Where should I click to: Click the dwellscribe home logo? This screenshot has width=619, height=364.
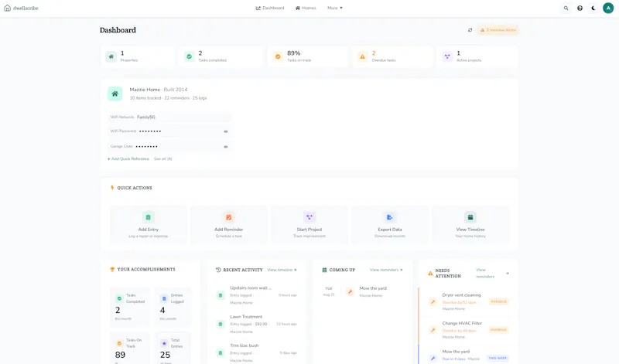click(22, 8)
